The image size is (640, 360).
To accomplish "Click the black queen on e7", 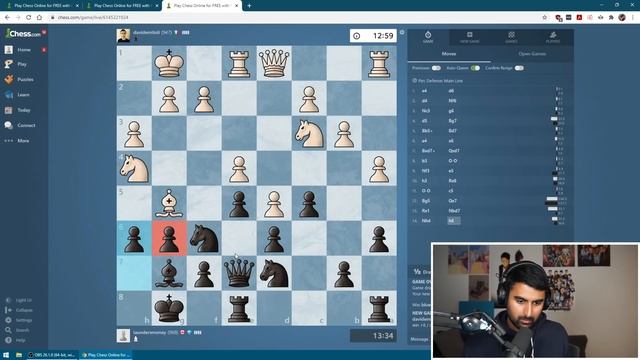I will [239, 273].
